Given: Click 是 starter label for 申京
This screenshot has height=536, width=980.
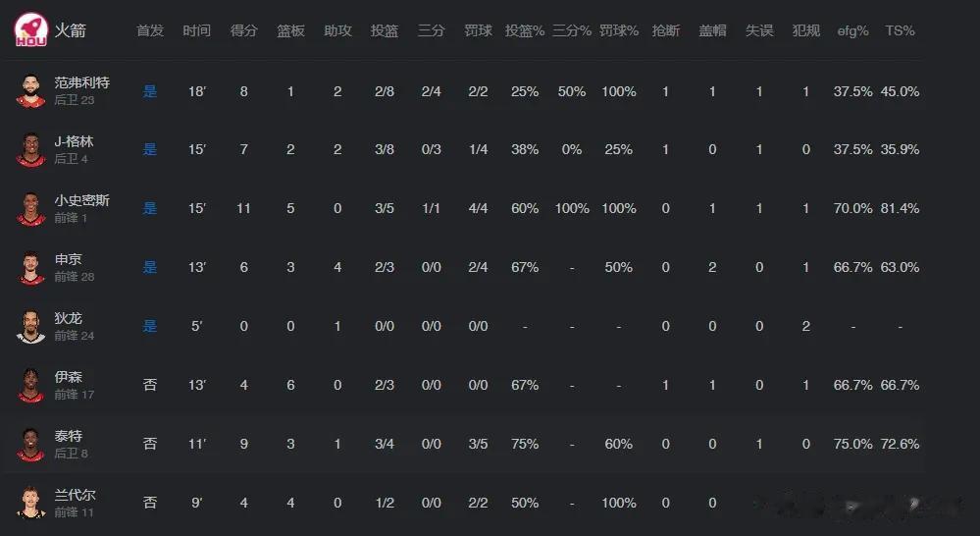Looking at the screenshot, I should click(x=150, y=267).
